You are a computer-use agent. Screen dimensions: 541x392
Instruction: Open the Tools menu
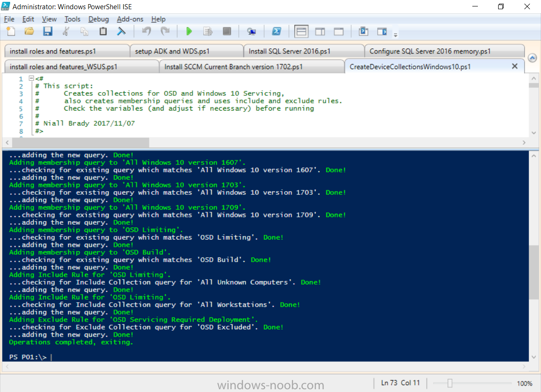72,19
